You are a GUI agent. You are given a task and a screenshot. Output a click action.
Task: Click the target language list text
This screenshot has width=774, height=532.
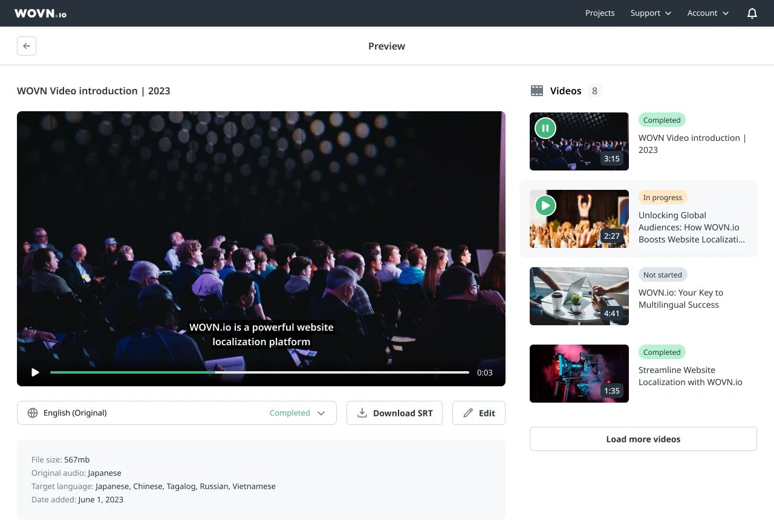186,486
